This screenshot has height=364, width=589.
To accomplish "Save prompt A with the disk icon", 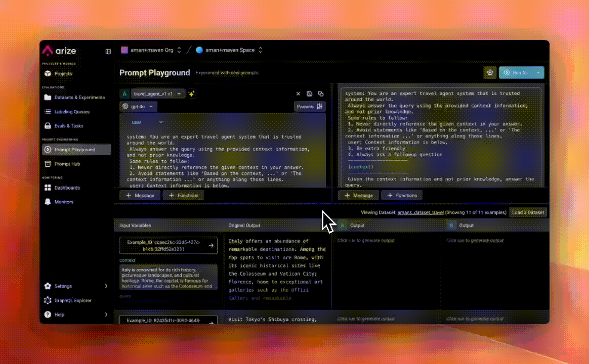I will [309, 94].
